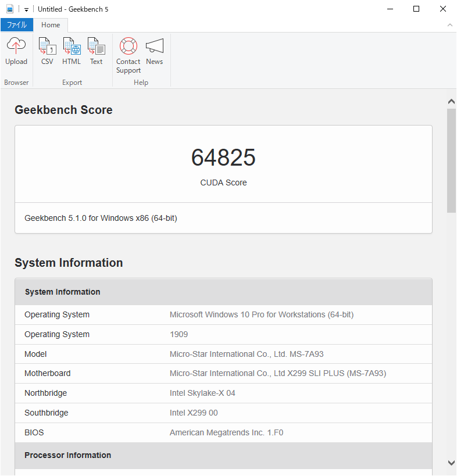
Task: Close the Geekbench 5 window
Action: pos(443,9)
